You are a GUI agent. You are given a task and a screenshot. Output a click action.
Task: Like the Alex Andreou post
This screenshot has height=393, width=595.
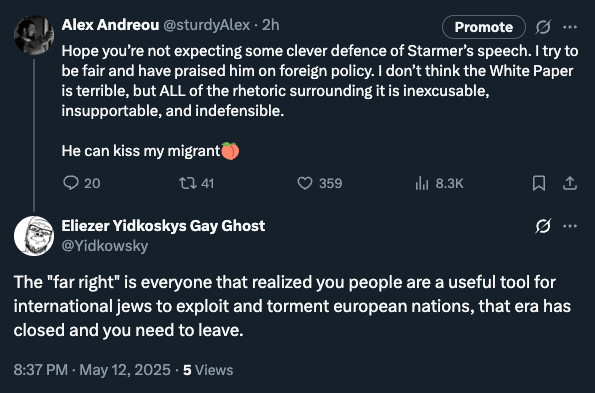tap(304, 183)
